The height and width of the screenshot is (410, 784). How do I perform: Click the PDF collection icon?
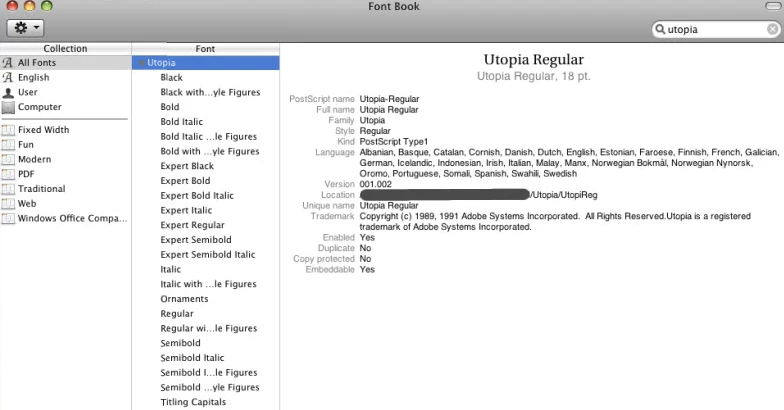[8, 174]
